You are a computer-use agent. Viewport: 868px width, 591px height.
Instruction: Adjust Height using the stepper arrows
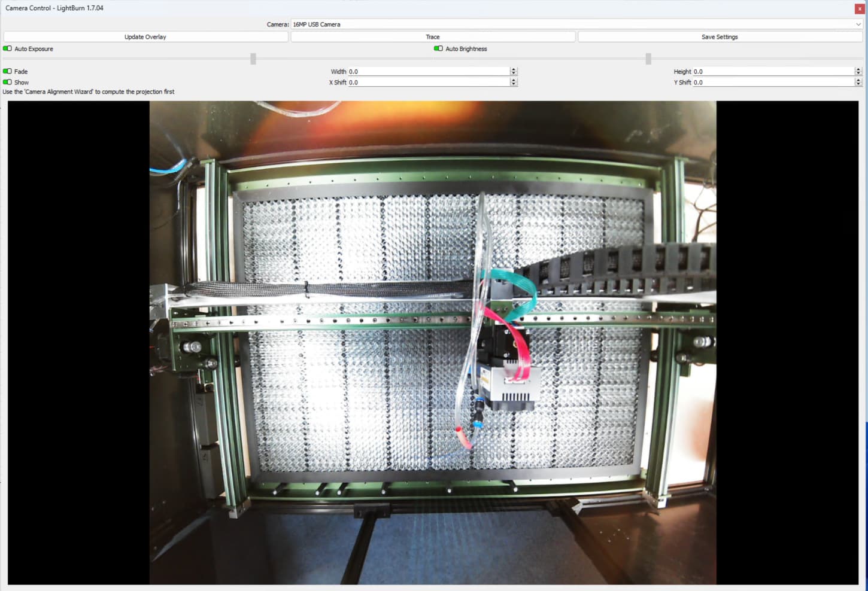click(858, 72)
